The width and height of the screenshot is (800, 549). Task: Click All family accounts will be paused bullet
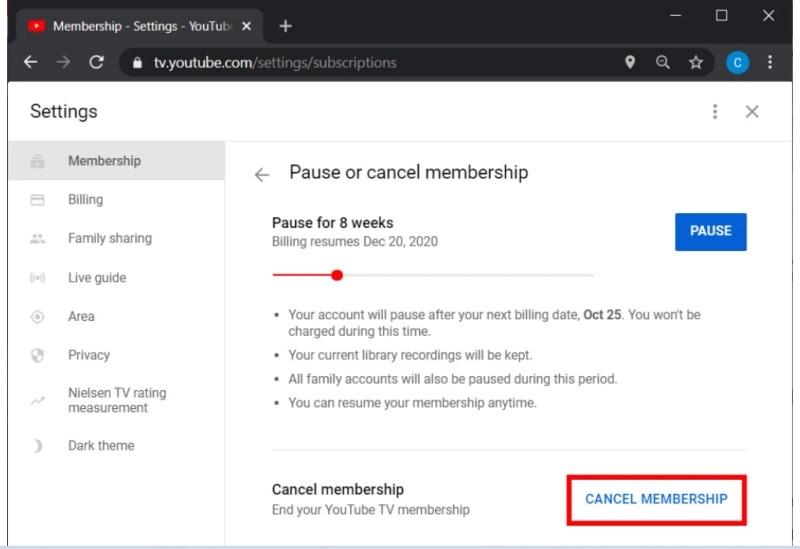[453, 379]
